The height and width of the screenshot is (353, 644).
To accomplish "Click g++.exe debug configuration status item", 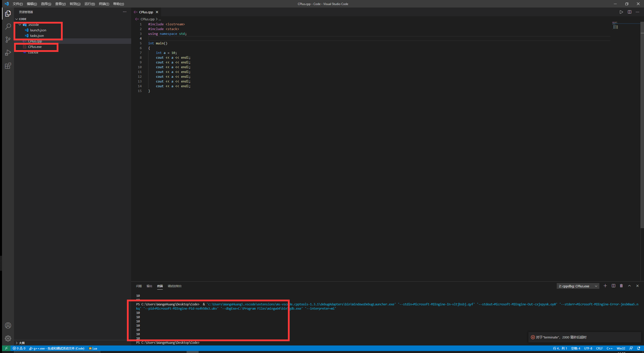I will [57, 348].
